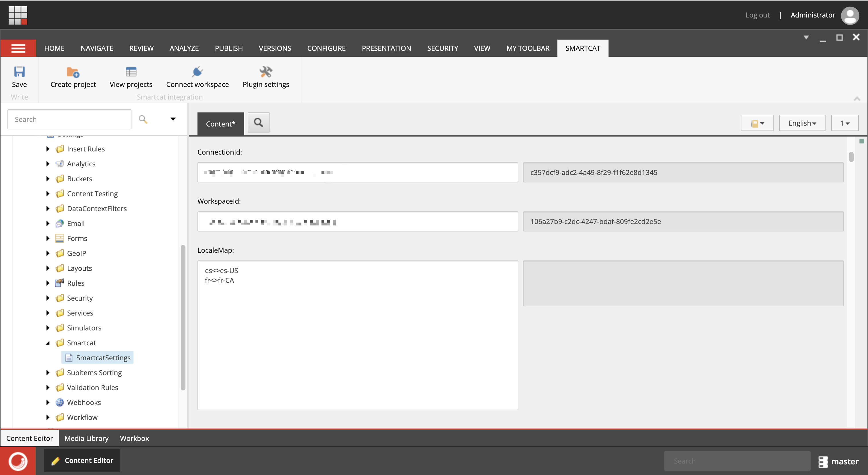This screenshot has height=475, width=868.
Task: Click the Forms item icon
Action: click(60, 238)
